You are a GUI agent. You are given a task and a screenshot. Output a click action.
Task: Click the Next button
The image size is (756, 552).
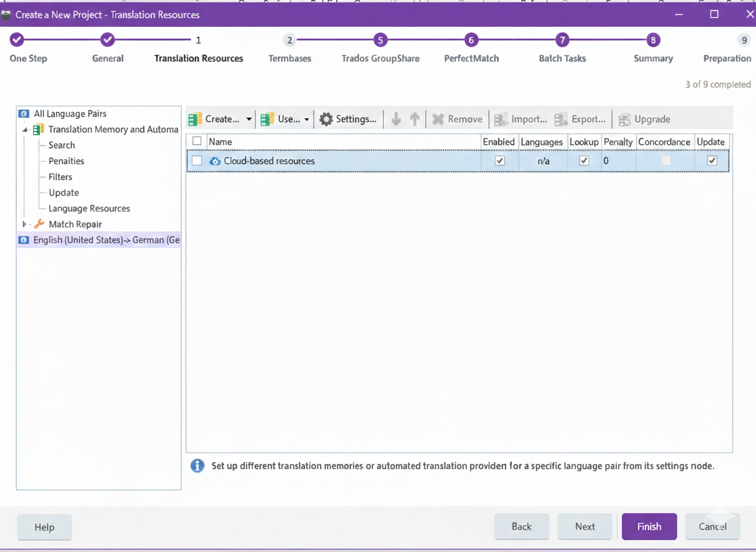tap(584, 526)
